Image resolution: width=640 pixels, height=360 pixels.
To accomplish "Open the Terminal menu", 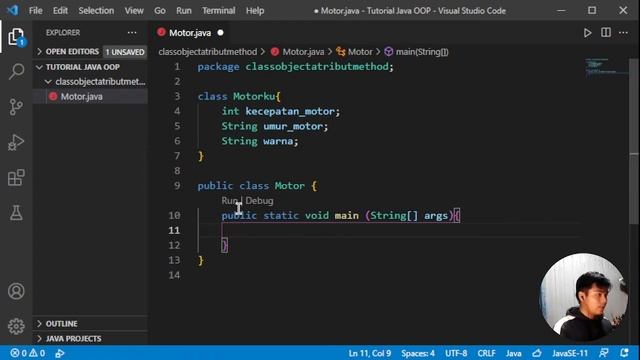I will pos(218,11).
